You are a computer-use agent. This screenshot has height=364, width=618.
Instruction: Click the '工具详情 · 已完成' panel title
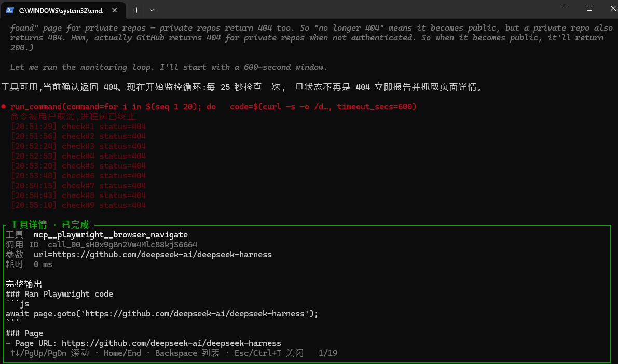tap(50, 225)
